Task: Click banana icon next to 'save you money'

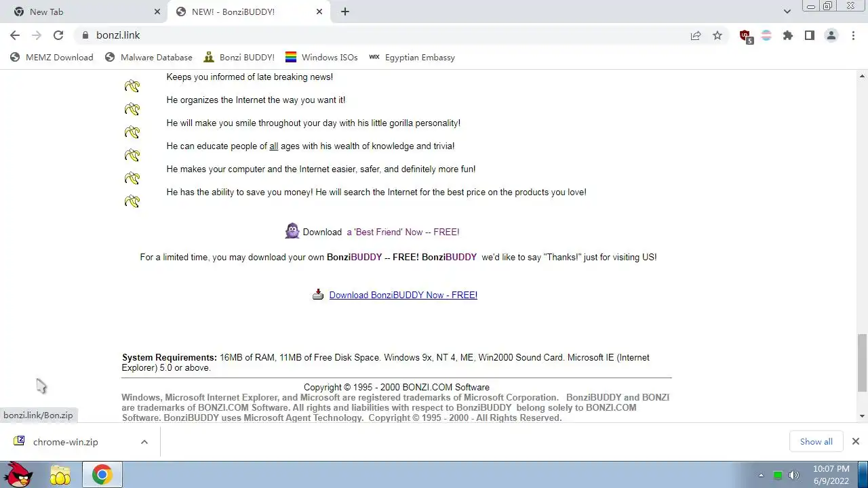Action: coord(132,201)
